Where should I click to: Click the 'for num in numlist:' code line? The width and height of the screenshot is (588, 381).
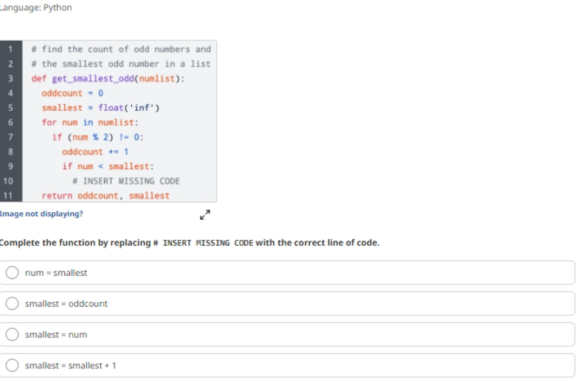(x=90, y=122)
